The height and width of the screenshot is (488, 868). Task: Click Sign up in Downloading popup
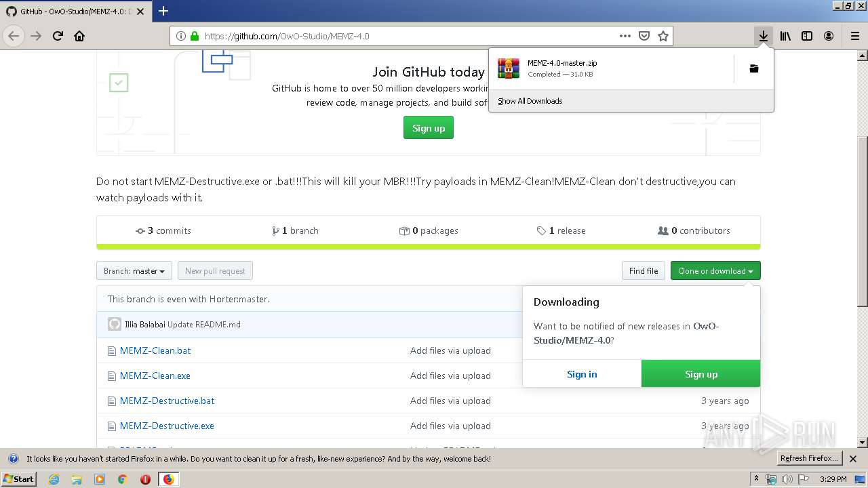pos(701,374)
